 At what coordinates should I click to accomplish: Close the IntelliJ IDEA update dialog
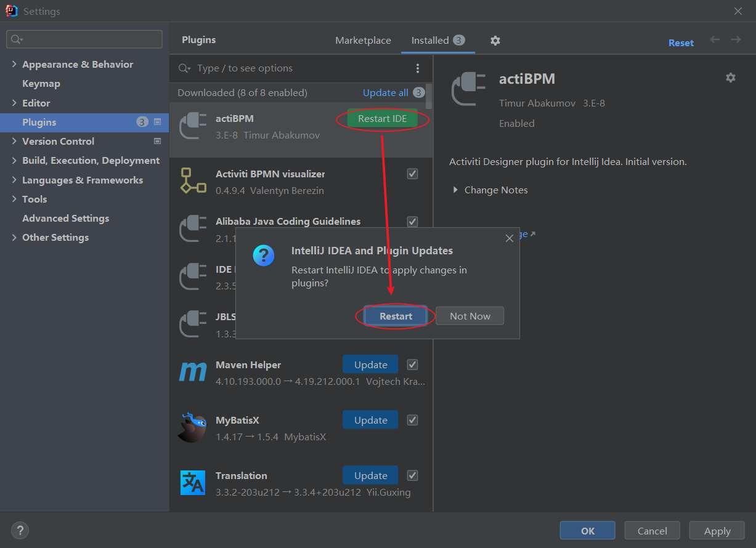click(510, 238)
